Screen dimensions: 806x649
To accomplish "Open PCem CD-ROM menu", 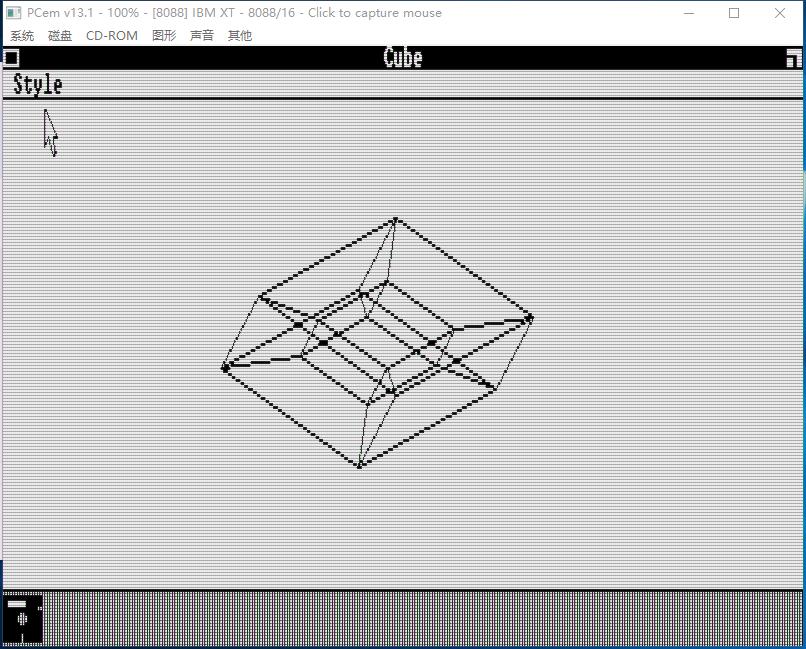I will click(112, 35).
